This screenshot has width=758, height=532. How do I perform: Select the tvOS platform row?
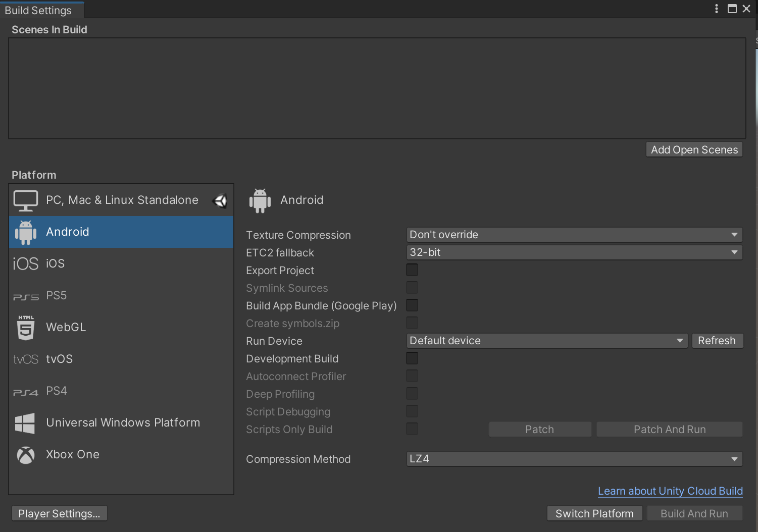click(x=121, y=359)
